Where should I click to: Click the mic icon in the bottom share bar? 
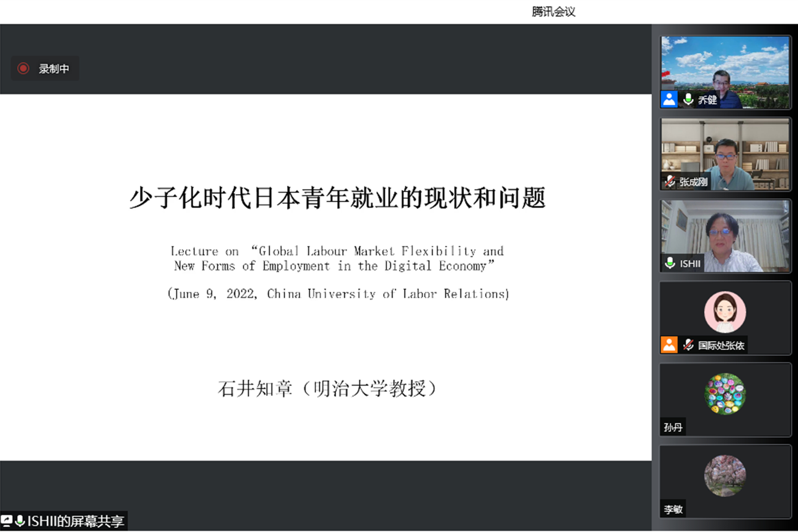coord(20,520)
